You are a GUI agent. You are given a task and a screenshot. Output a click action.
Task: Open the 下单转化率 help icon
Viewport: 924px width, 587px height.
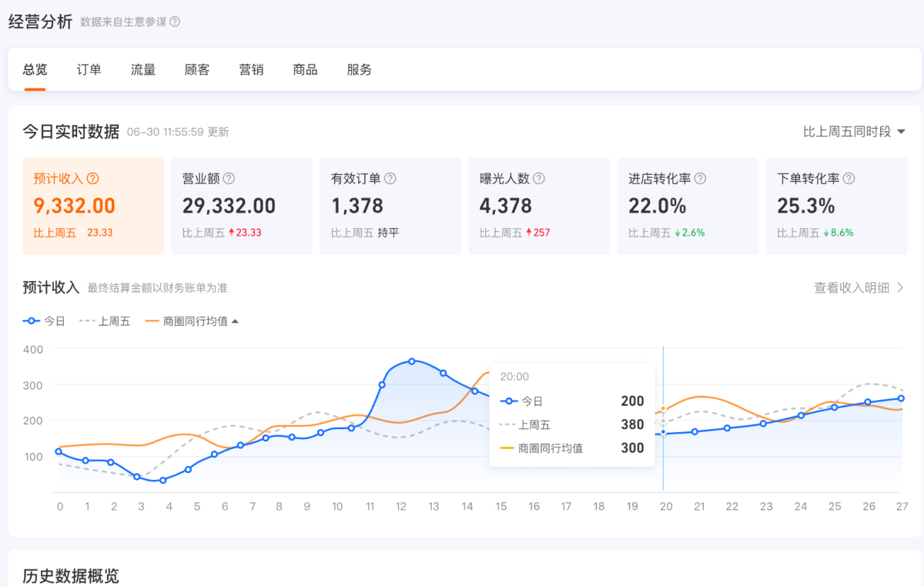click(849, 178)
